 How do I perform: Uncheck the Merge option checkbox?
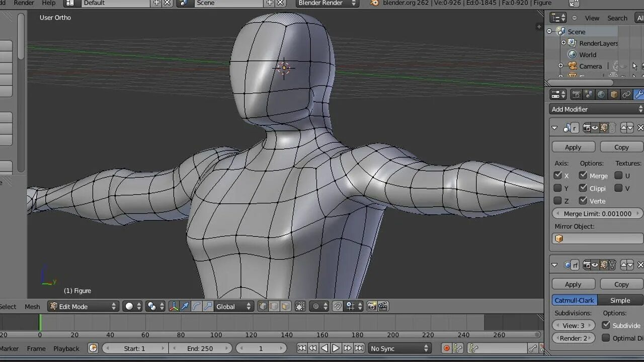click(x=583, y=175)
